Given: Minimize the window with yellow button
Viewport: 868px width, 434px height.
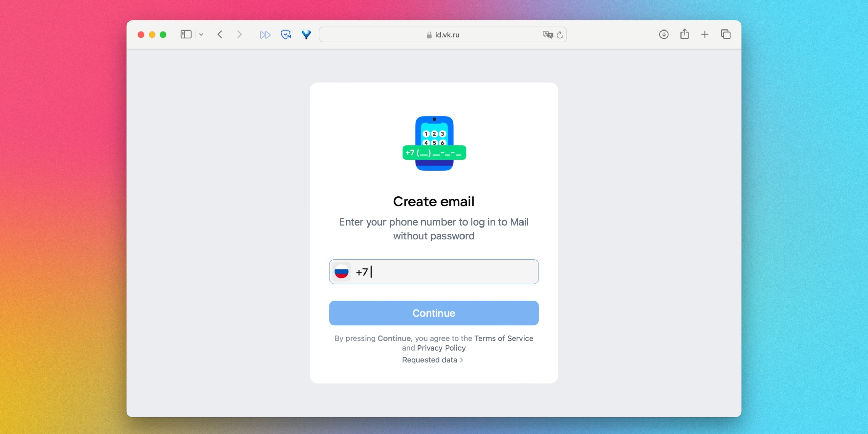Looking at the screenshot, I should (152, 35).
